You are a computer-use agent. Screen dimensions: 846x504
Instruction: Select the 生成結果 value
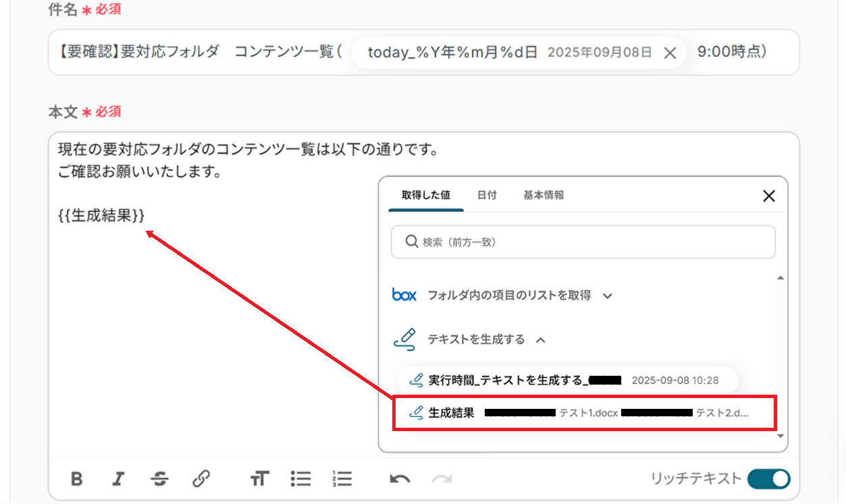(x=585, y=413)
